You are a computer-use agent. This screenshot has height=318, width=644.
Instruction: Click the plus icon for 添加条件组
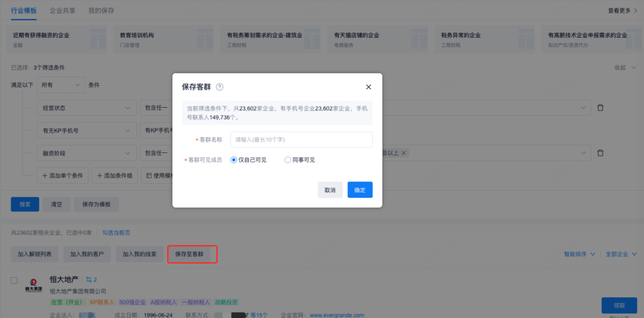[101, 176]
